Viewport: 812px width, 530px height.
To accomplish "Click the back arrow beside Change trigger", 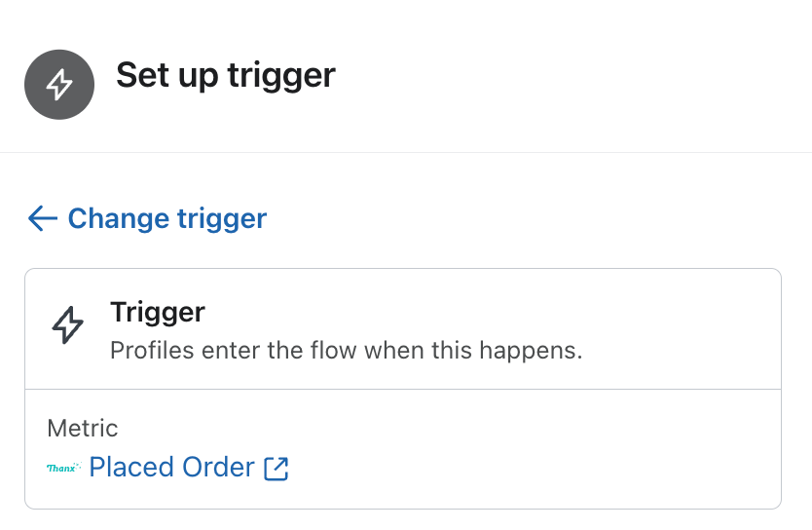I will [43, 218].
